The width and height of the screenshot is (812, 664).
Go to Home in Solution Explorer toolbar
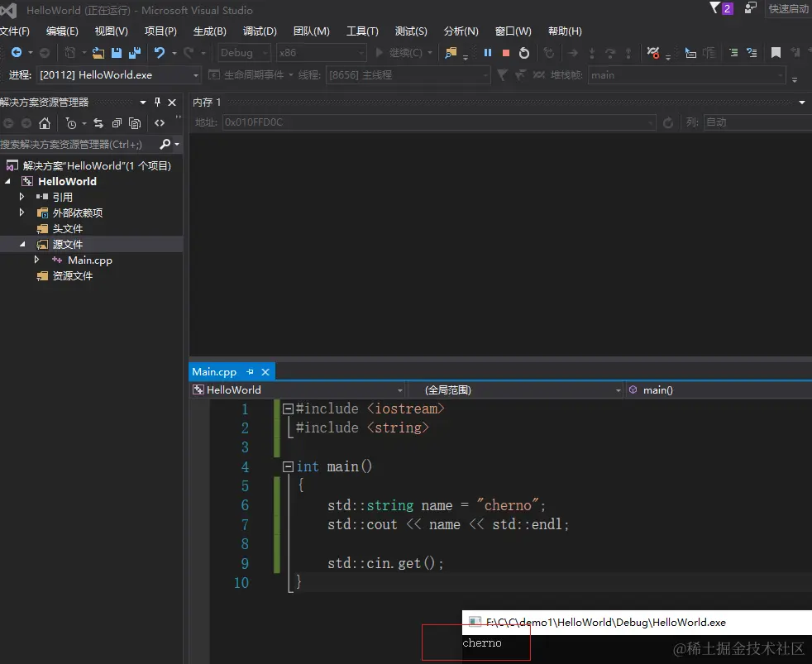[x=45, y=123]
